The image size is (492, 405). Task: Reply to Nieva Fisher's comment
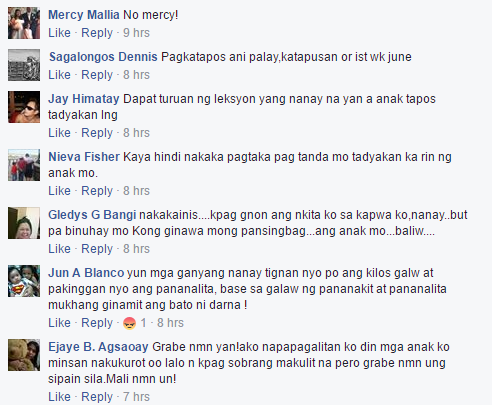pyautogui.click(x=97, y=191)
